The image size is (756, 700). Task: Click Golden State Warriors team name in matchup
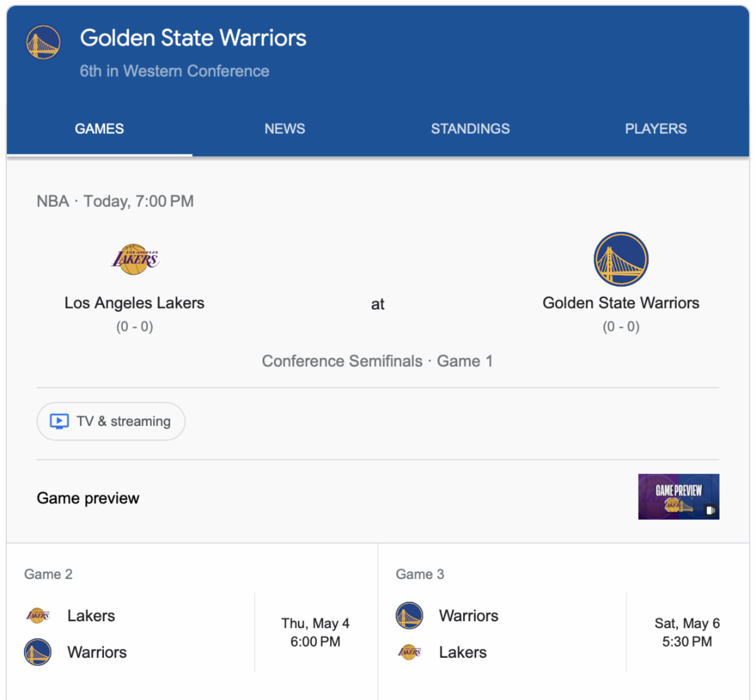(621, 303)
